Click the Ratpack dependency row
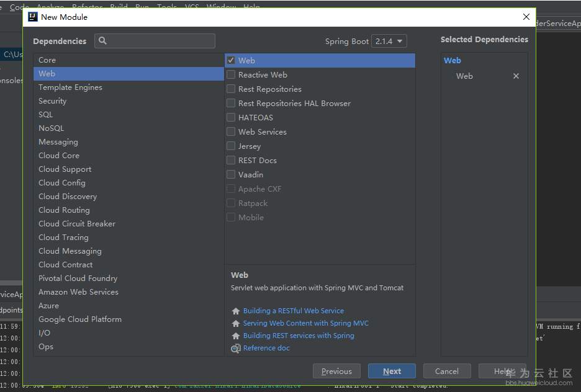The width and height of the screenshot is (581, 392). (x=320, y=203)
